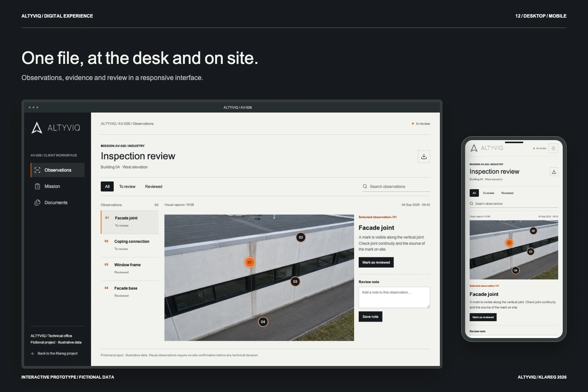Open Observations in the desktop sidebar

(x=57, y=170)
